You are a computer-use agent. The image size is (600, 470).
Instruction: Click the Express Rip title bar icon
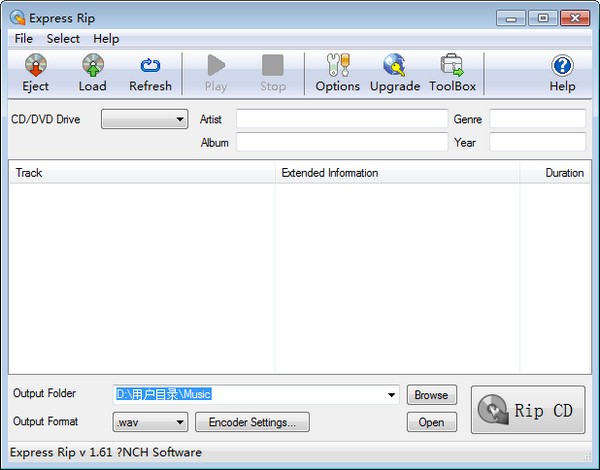coord(17,18)
